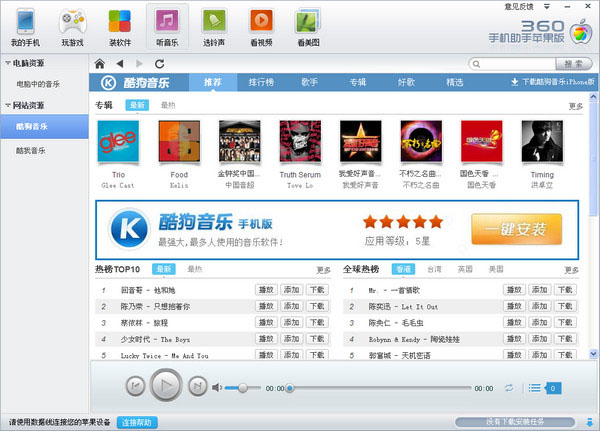
Task: Collapse the 网站资源 tree section
Action: tap(8, 105)
